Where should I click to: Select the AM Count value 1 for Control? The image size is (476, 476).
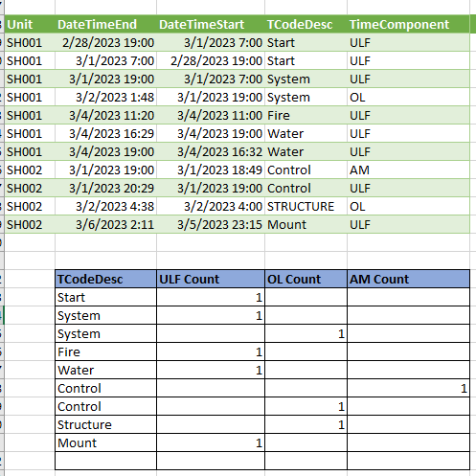pyautogui.click(x=408, y=388)
